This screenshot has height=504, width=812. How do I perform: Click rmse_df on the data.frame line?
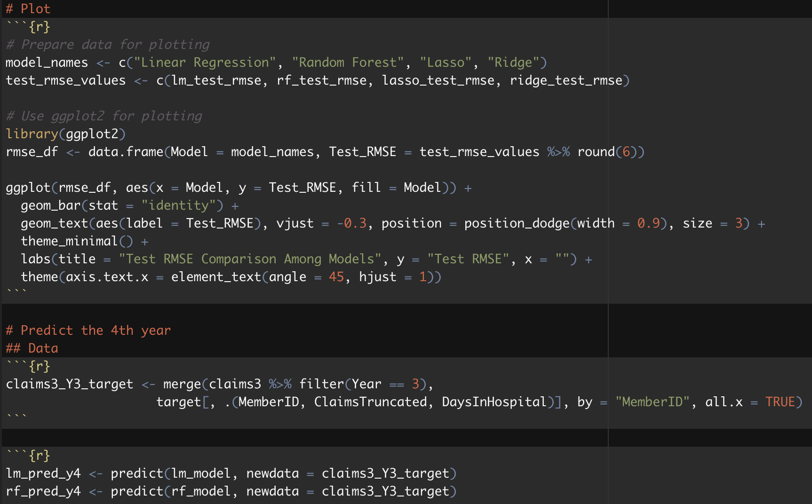[x=32, y=152]
